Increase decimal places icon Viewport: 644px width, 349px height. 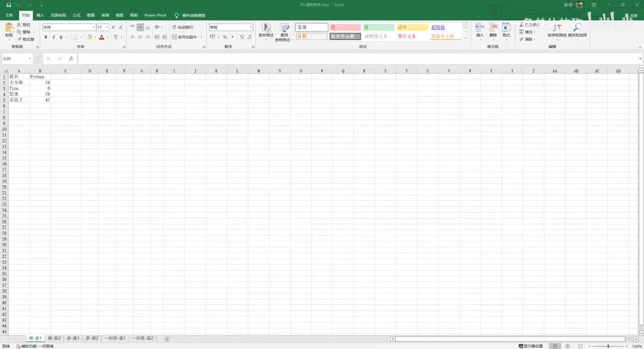242,37
